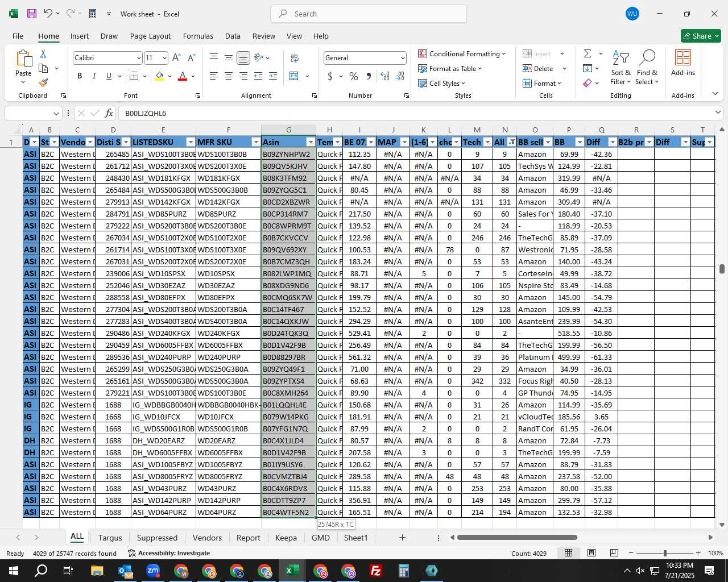Click the Share button
This screenshot has height=582, width=728.
[x=701, y=36]
